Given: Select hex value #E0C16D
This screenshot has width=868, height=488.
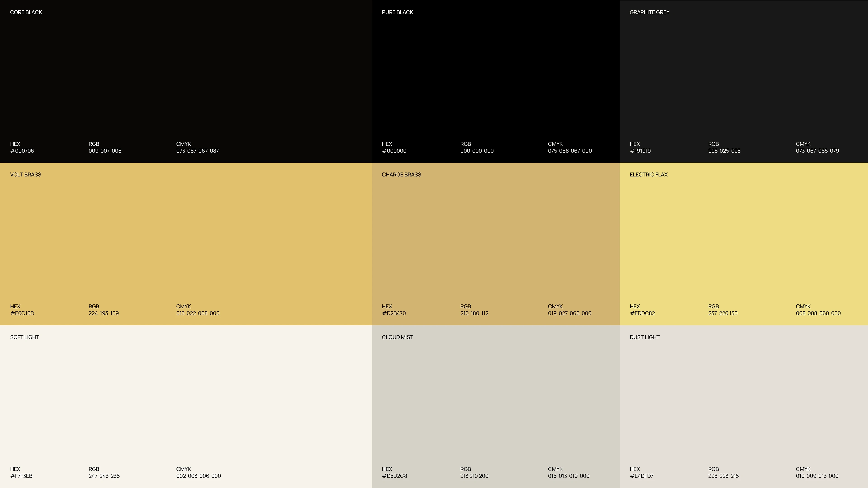Looking at the screenshot, I should coord(22,313).
